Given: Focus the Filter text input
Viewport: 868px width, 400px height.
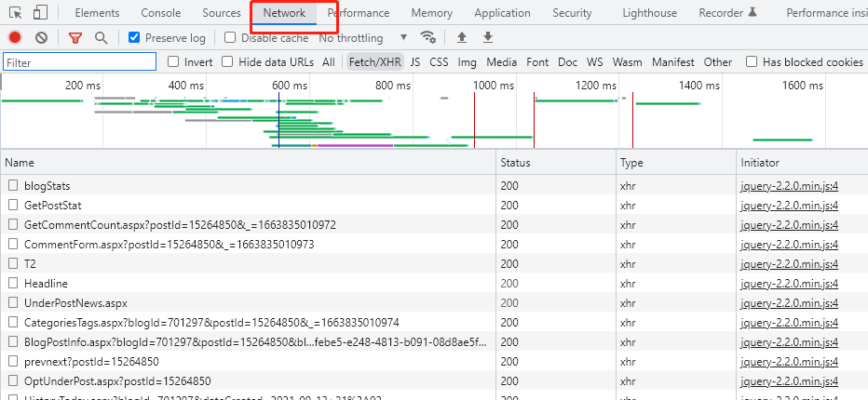Looking at the screenshot, I should (x=80, y=62).
